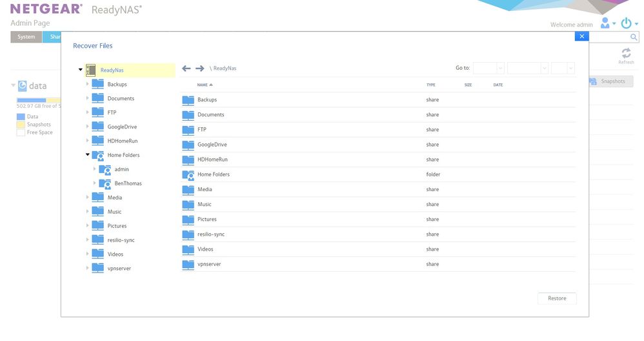The image size is (644, 341).
Task: Click the back navigation arrow icon
Action: pyautogui.click(x=186, y=68)
